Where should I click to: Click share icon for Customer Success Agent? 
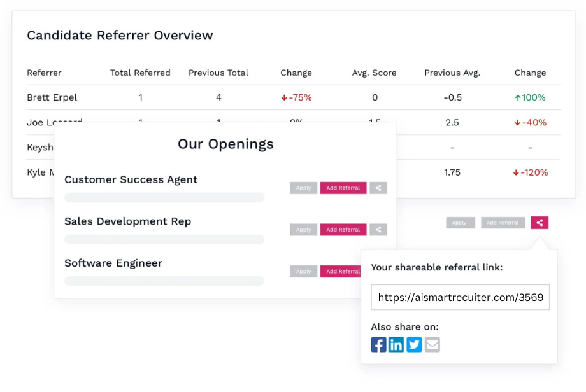coord(378,188)
